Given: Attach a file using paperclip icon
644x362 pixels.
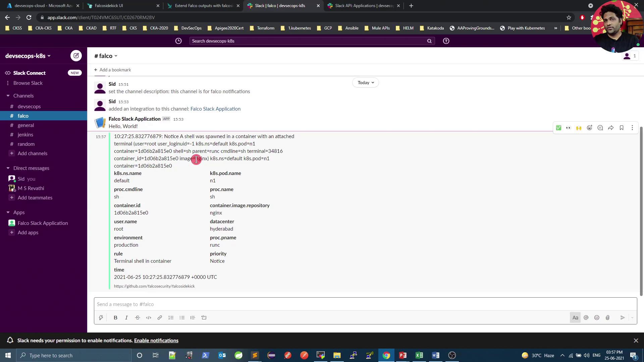Looking at the screenshot, I should click(x=607, y=317).
